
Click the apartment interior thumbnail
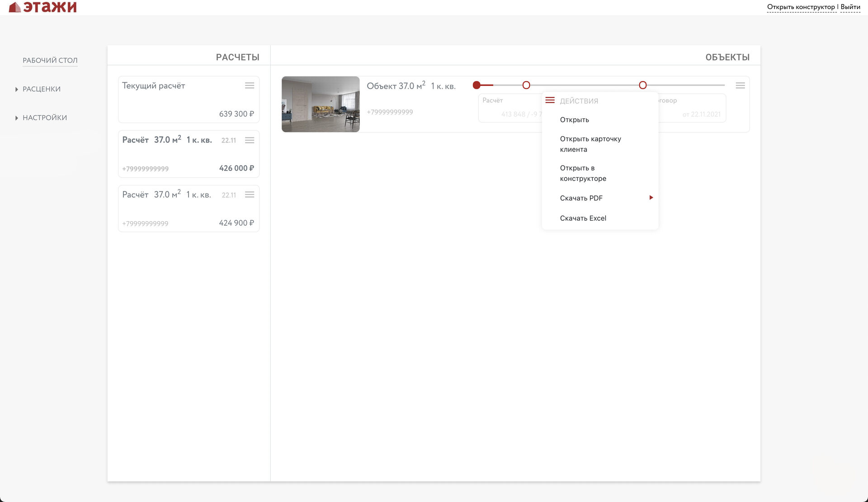click(321, 104)
